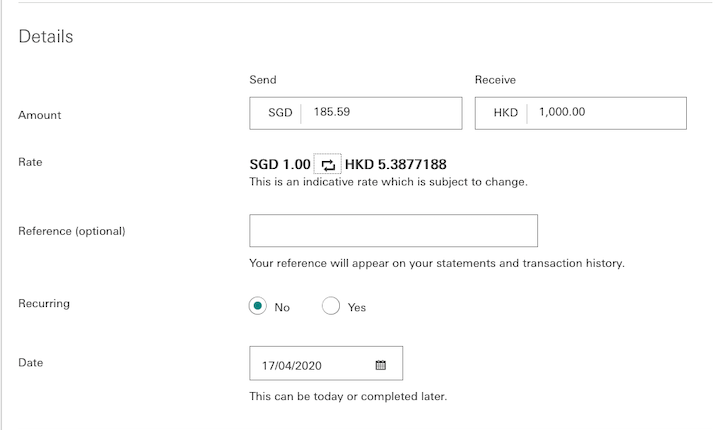Click the Receive column label
The height and width of the screenshot is (430, 728).
click(x=495, y=80)
